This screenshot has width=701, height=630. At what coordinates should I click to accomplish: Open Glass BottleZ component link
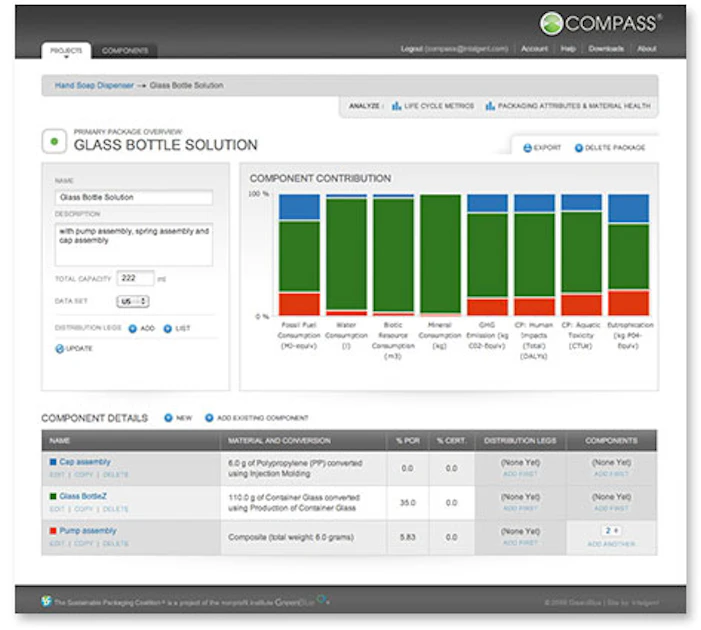click(x=83, y=496)
